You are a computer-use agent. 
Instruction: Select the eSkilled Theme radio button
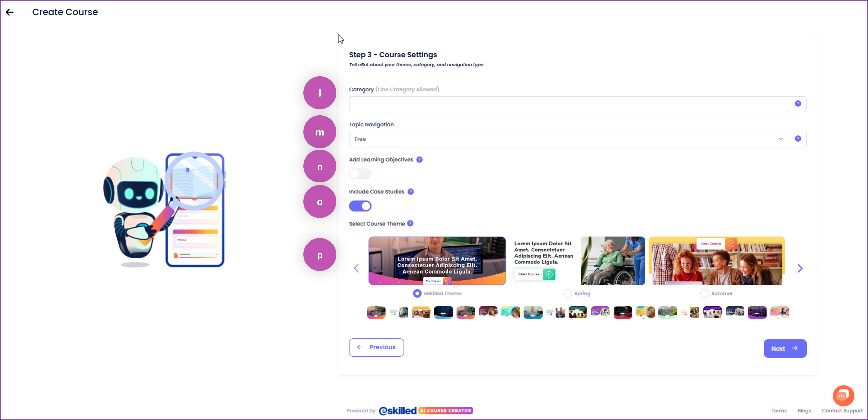[417, 293]
